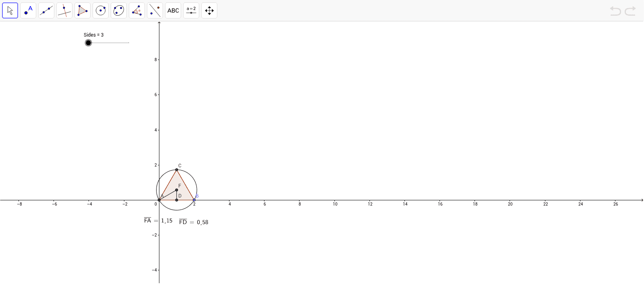Click the Undo arrow
The height and width of the screenshot is (284, 644).
point(615,11)
